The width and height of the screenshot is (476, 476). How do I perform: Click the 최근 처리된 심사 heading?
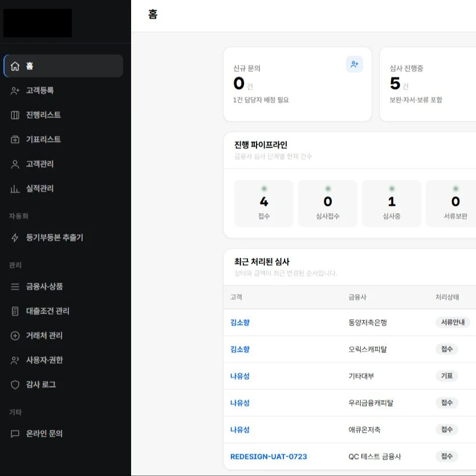tap(262, 262)
